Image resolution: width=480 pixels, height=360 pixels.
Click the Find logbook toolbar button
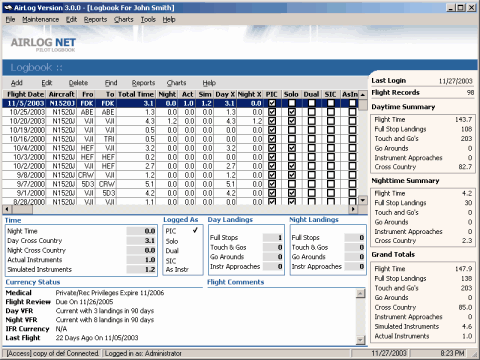pyautogui.click(x=111, y=83)
